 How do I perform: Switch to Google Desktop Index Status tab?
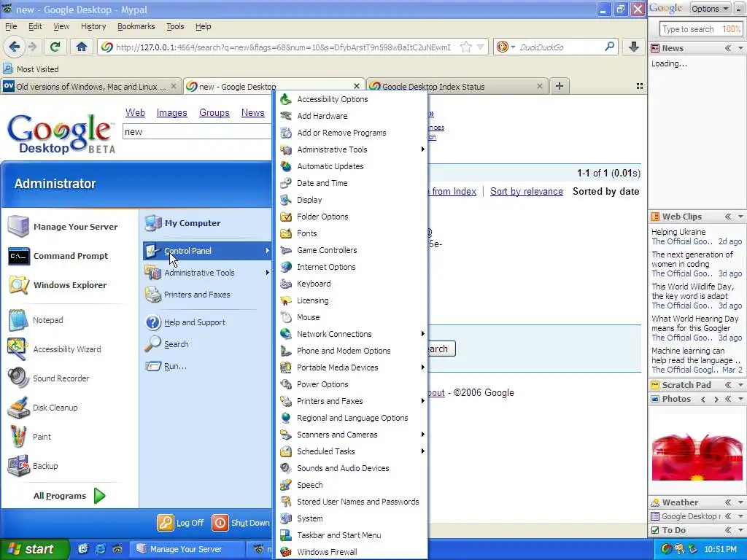pos(456,86)
